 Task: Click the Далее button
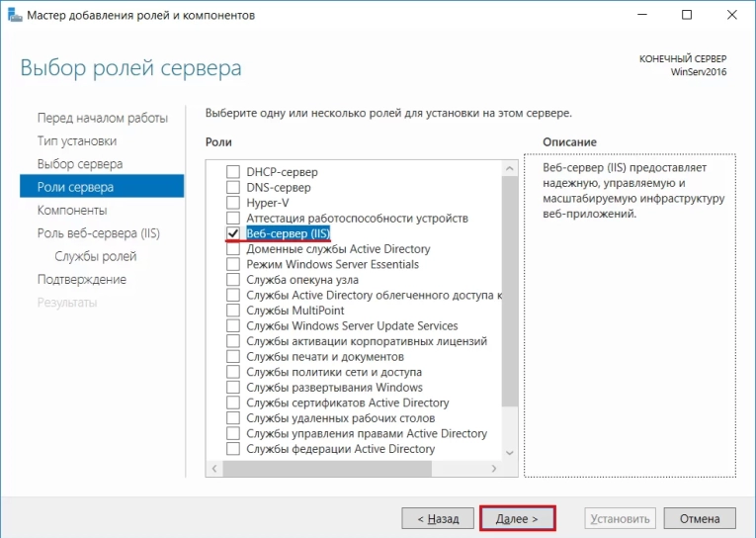click(x=518, y=518)
